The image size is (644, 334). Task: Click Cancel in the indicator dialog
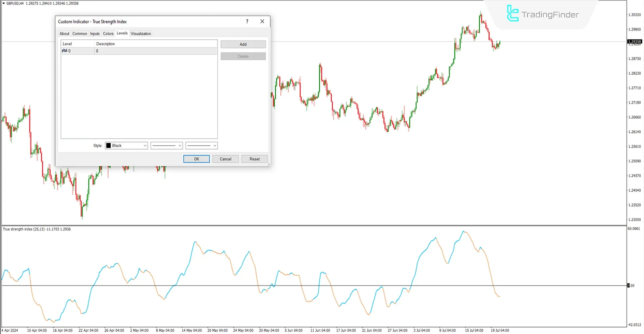point(225,159)
